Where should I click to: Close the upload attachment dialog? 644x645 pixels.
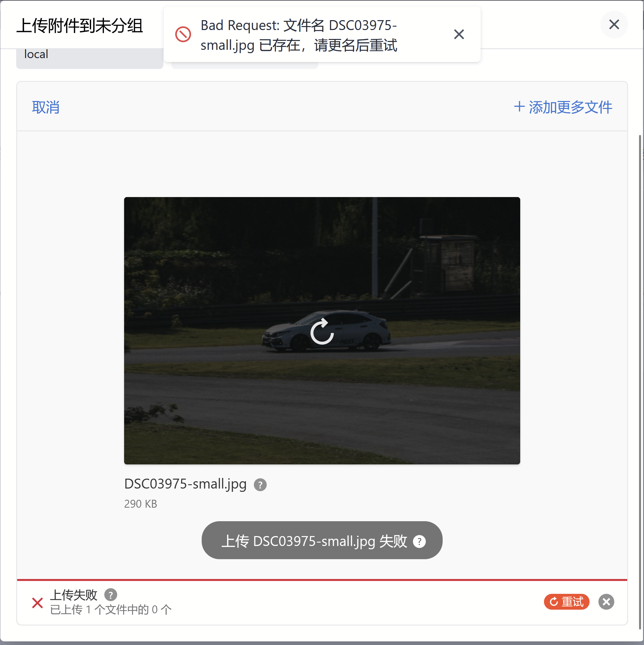tap(614, 24)
